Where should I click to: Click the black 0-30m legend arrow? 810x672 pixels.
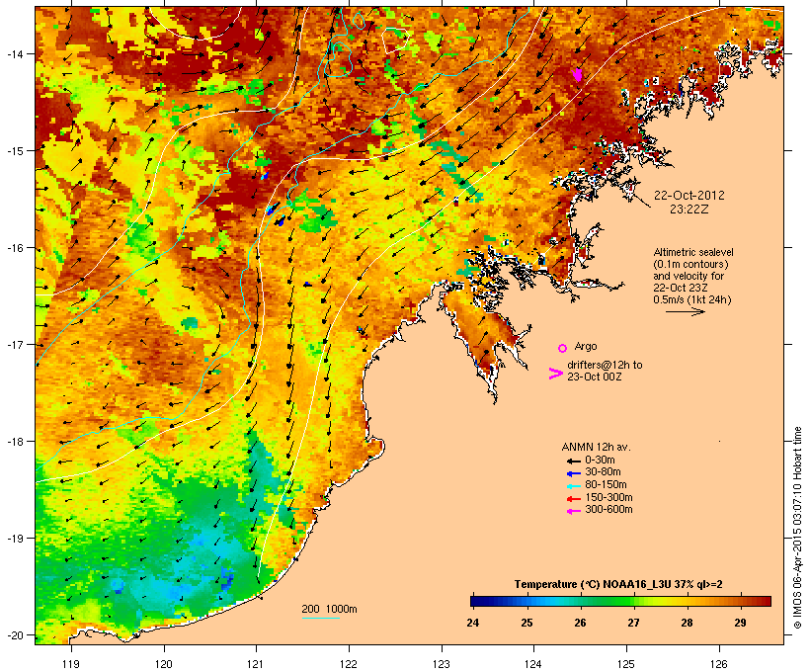click(573, 461)
